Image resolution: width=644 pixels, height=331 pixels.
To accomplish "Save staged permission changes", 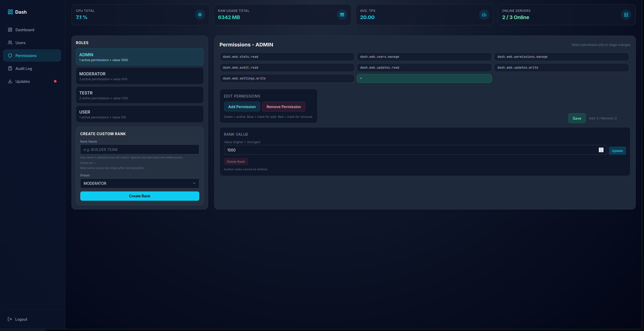I will click(577, 118).
